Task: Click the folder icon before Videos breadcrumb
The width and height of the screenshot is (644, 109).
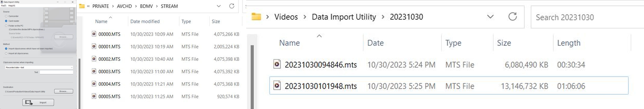Action: (256, 17)
